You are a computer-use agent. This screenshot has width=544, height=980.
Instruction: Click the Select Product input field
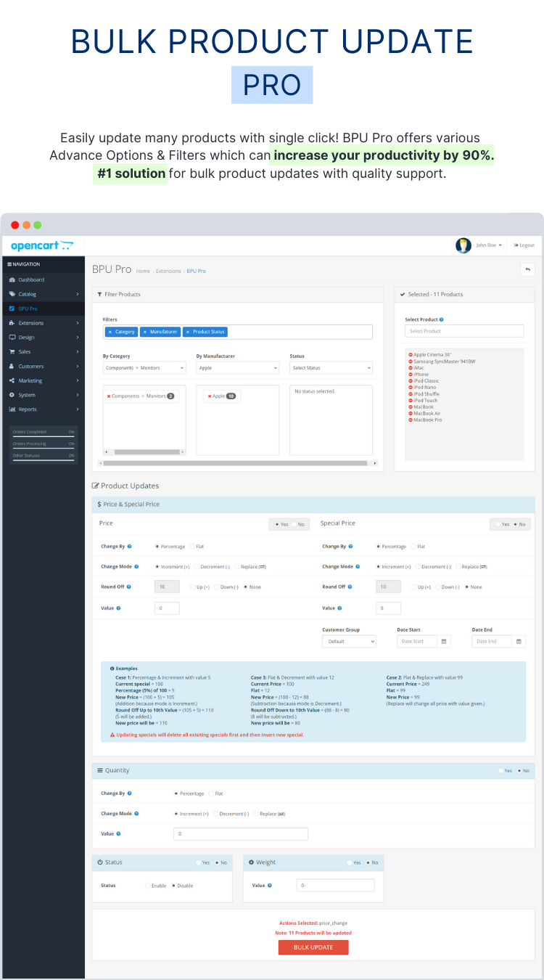[x=464, y=331]
